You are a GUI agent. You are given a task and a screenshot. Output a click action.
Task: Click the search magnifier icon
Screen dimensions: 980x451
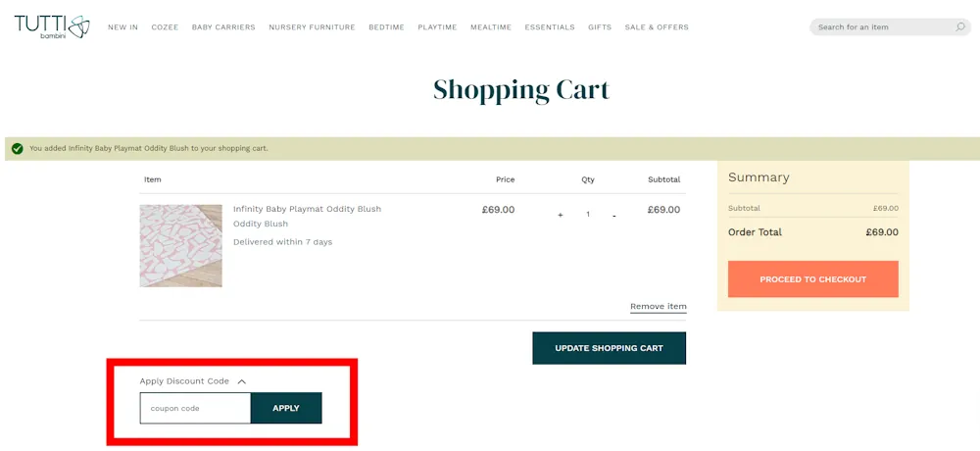tap(960, 26)
